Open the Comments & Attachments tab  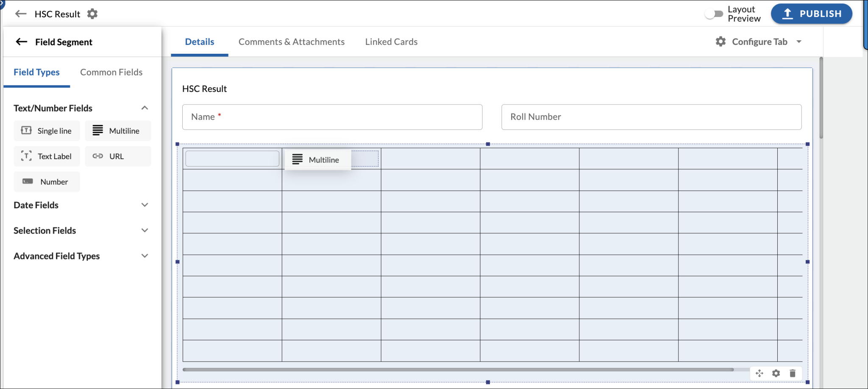tap(292, 42)
